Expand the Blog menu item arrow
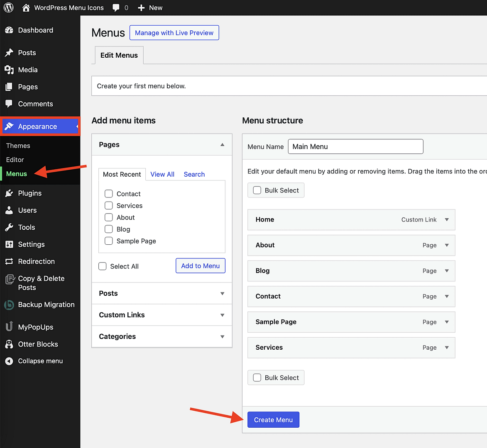This screenshot has width=487, height=448. 447,271
